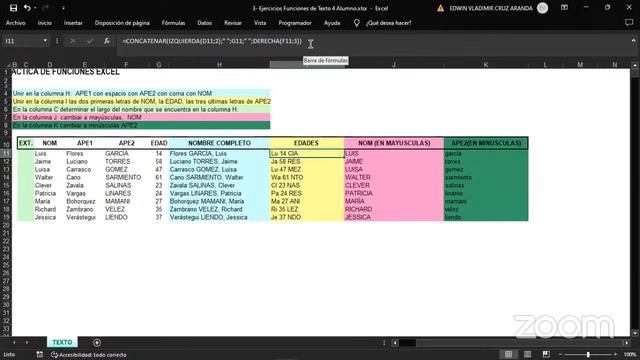Click the lightbulb Tell Me icon
Viewport: 640px width, 360px height.
pos(356,23)
